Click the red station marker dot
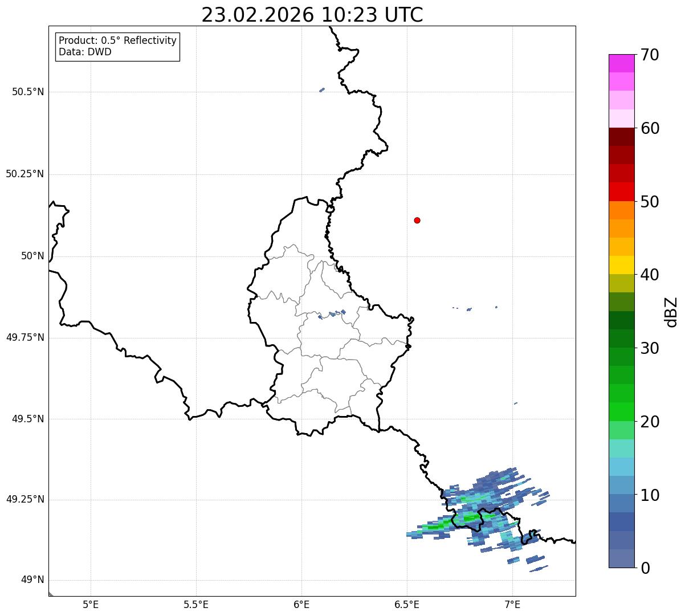Screen dimensions: 685x616 click(417, 220)
